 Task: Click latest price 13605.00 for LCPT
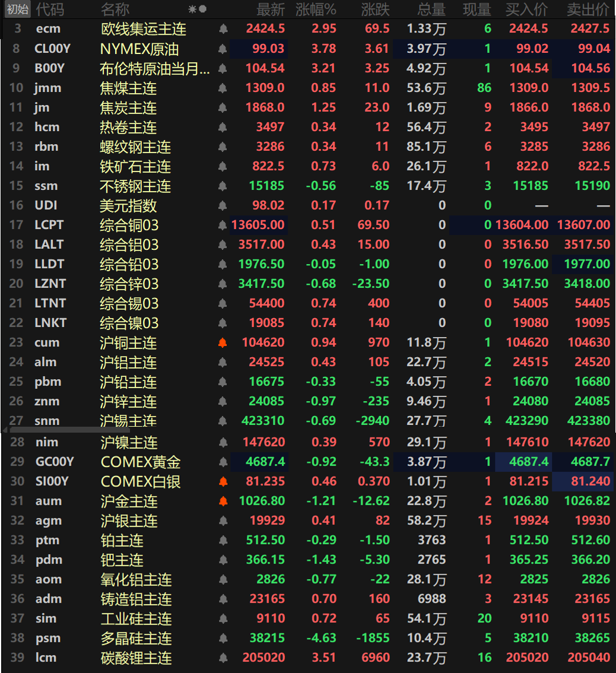(x=258, y=225)
